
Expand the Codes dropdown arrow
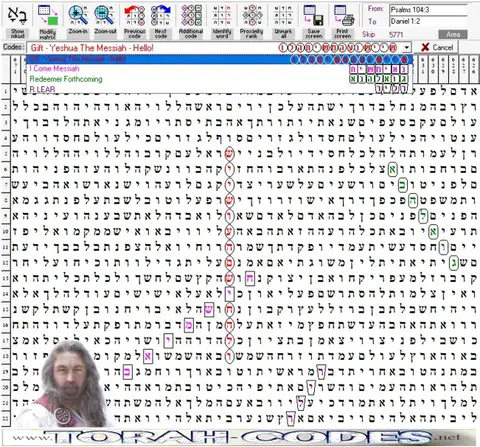click(406, 47)
